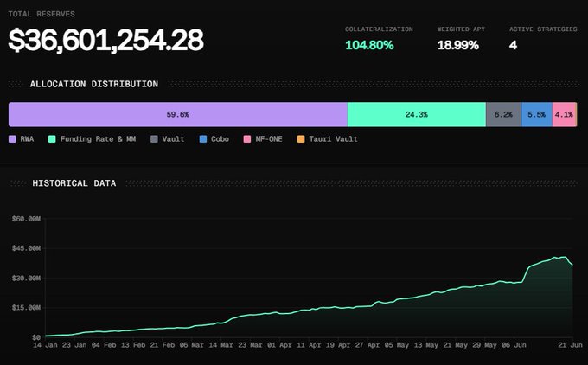
Task: Click the blue Cobo legend swatch
Action: pos(203,139)
